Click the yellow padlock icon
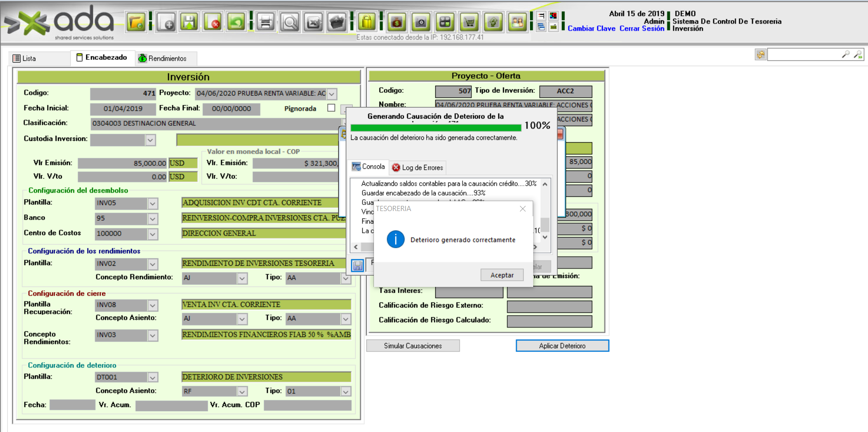 [366, 22]
